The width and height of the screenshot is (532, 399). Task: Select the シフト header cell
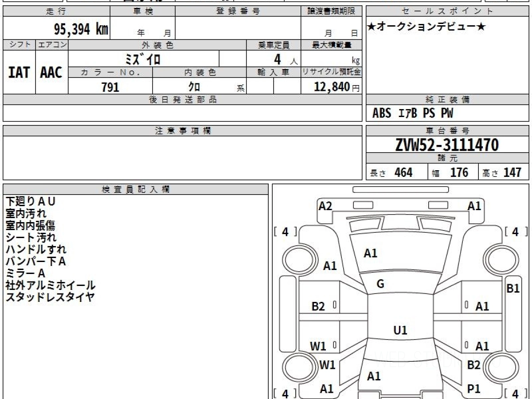[x=19, y=45]
